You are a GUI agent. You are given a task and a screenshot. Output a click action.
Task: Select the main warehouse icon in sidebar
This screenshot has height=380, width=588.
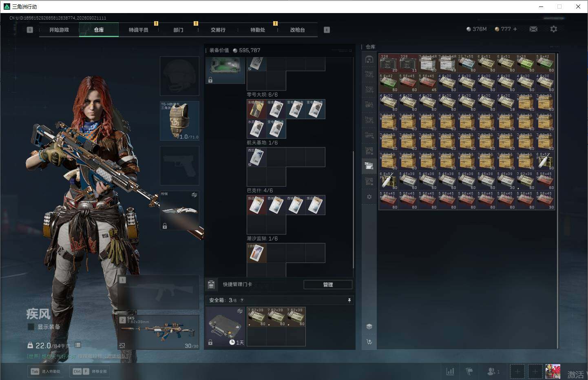click(369, 60)
